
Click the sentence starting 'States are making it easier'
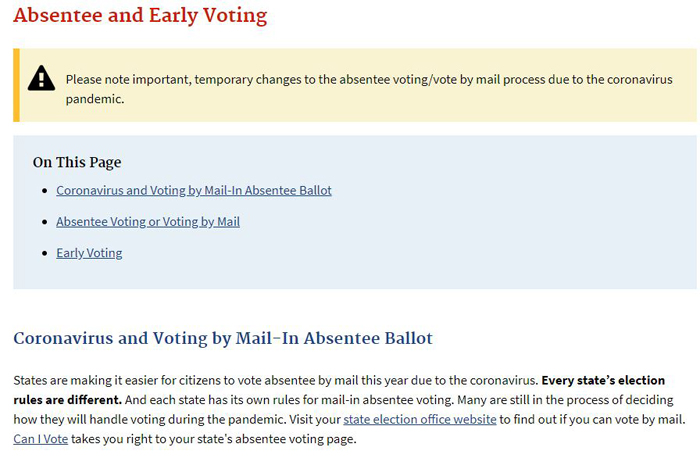275,380
